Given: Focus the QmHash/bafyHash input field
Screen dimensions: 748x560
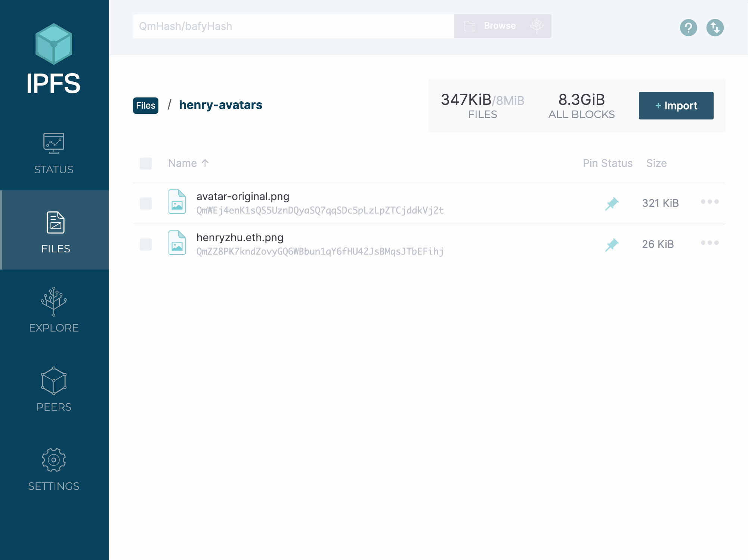Looking at the screenshot, I should [294, 26].
